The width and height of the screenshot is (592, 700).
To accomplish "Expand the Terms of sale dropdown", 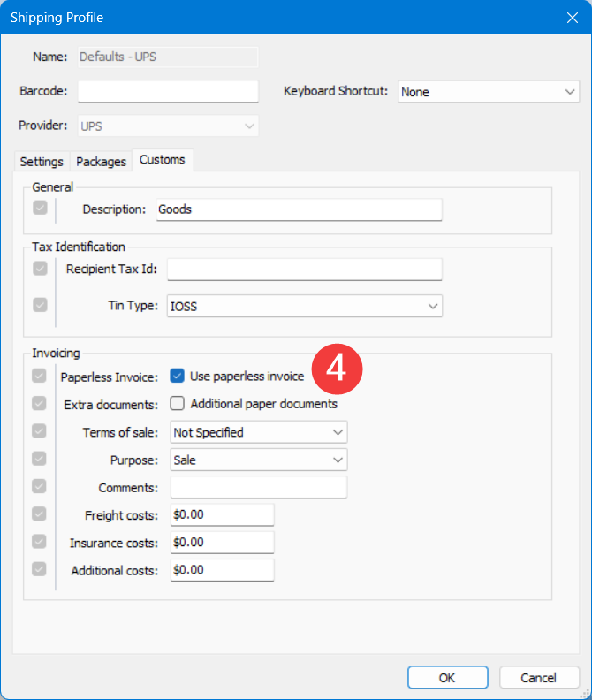I will point(258,432).
